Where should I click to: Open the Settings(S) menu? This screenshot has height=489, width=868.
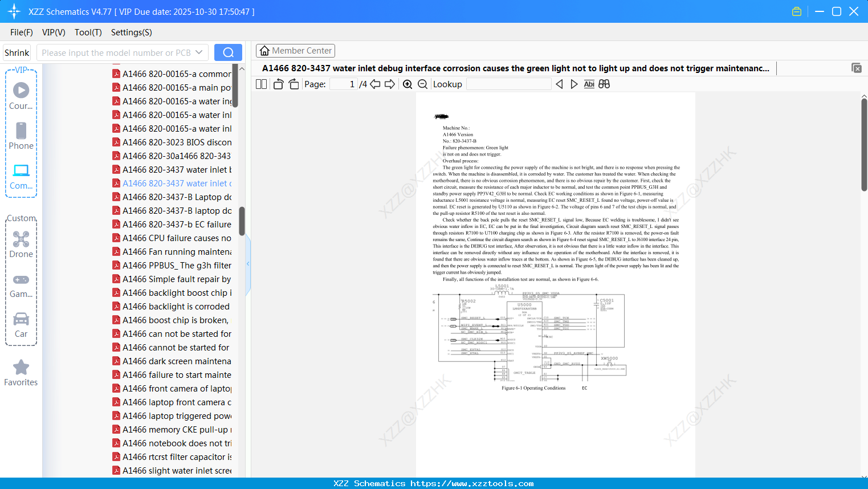132,32
